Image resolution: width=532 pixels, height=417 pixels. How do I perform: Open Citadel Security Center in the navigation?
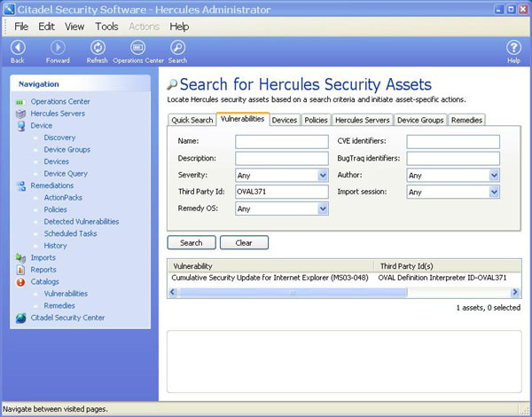(x=67, y=318)
